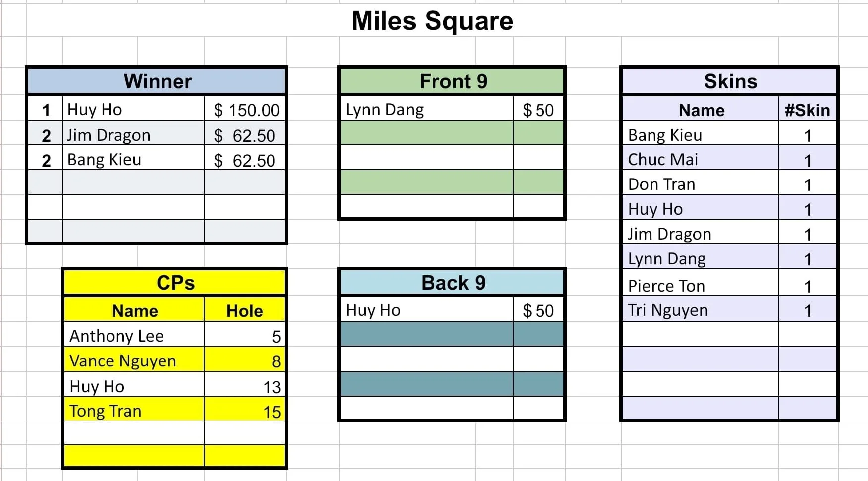Click the Back 9 header cell
868x481 pixels.
452,283
